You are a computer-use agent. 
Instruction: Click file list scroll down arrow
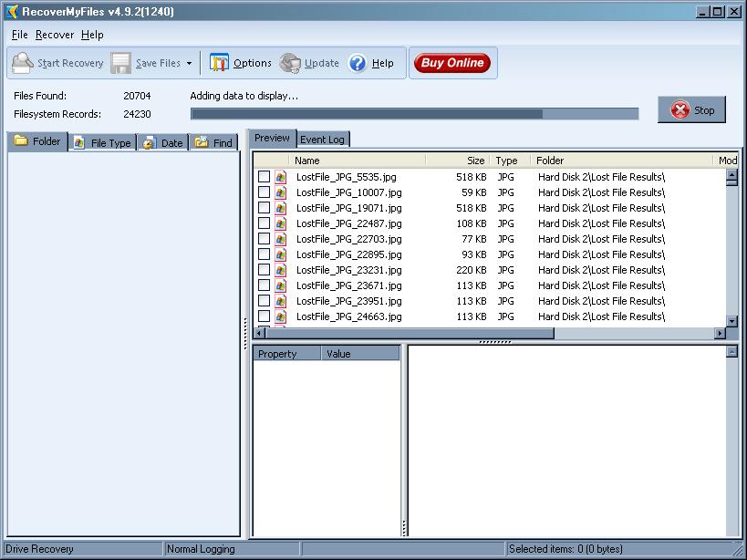[x=731, y=321]
